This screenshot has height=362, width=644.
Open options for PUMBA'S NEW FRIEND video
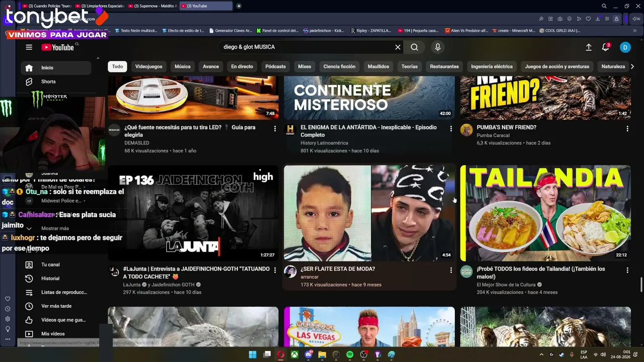[627, 129]
